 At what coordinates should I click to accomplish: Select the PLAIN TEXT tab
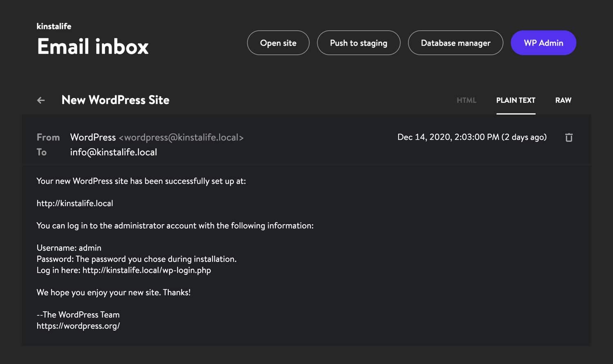(516, 100)
